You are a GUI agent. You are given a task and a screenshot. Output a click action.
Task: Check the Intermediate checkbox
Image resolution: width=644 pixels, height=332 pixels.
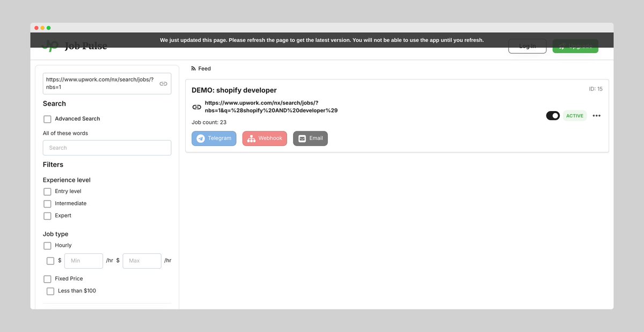point(47,204)
